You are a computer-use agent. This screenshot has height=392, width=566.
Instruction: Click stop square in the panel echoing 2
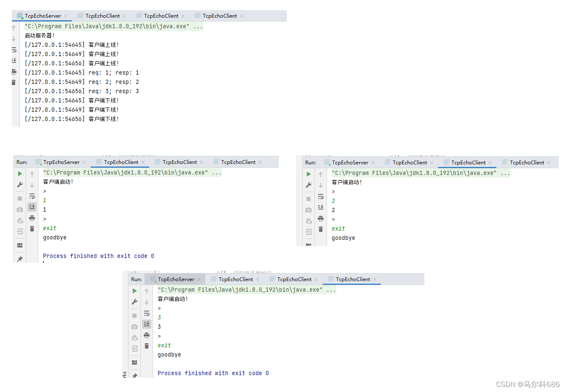point(308,199)
